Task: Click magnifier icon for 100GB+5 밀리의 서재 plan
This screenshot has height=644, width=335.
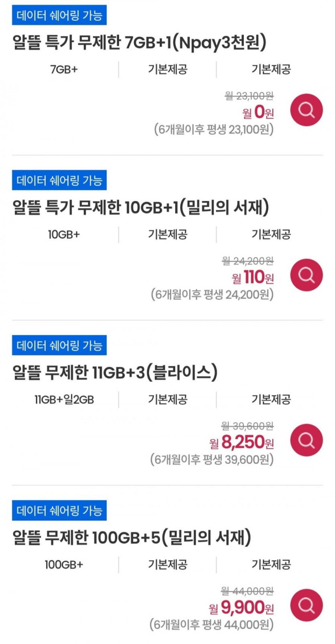Action: tap(307, 605)
